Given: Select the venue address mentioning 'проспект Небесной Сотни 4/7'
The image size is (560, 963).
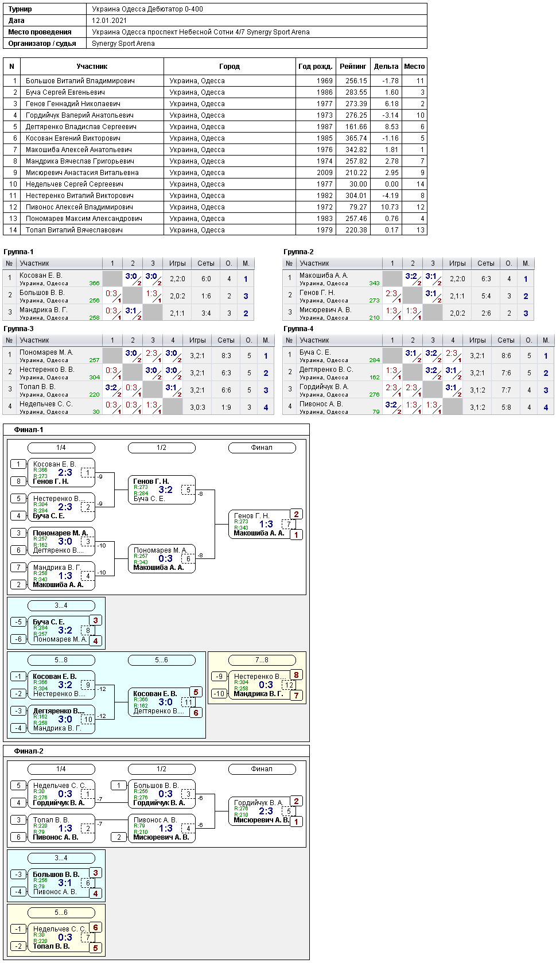Looking at the screenshot, I should pyautogui.click(x=201, y=32).
